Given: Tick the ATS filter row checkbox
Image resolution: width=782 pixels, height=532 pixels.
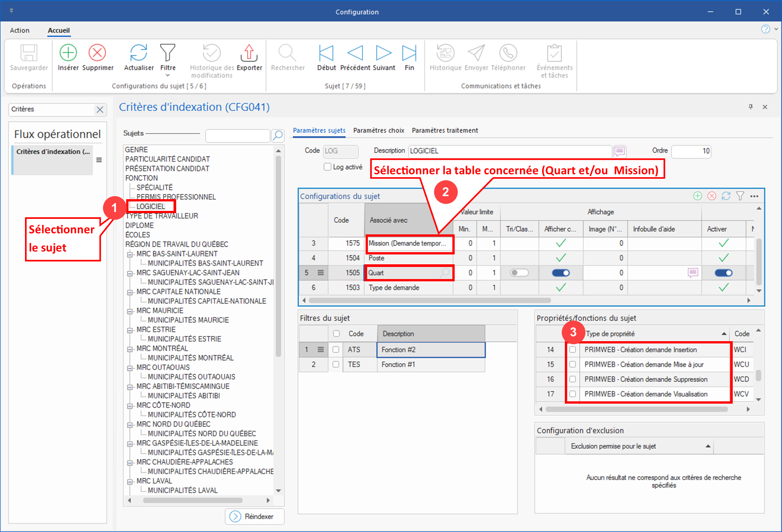Looking at the screenshot, I should (x=336, y=349).
